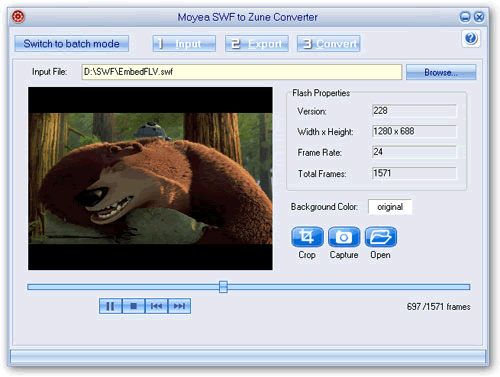Click the Version field showing 228
The height and width of the screenshot is (377, 500).
[x=414, y=111]
